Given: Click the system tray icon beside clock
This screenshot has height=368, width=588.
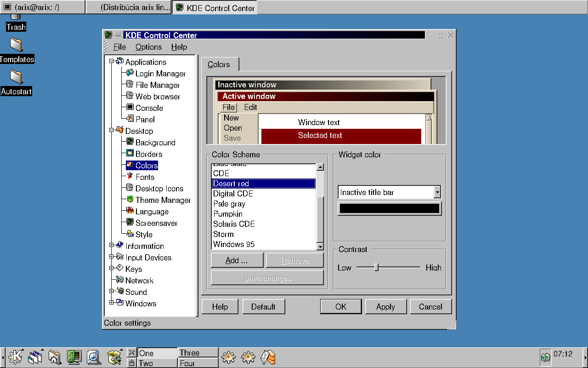Looking at the screenshot, I should click(546, 356).
